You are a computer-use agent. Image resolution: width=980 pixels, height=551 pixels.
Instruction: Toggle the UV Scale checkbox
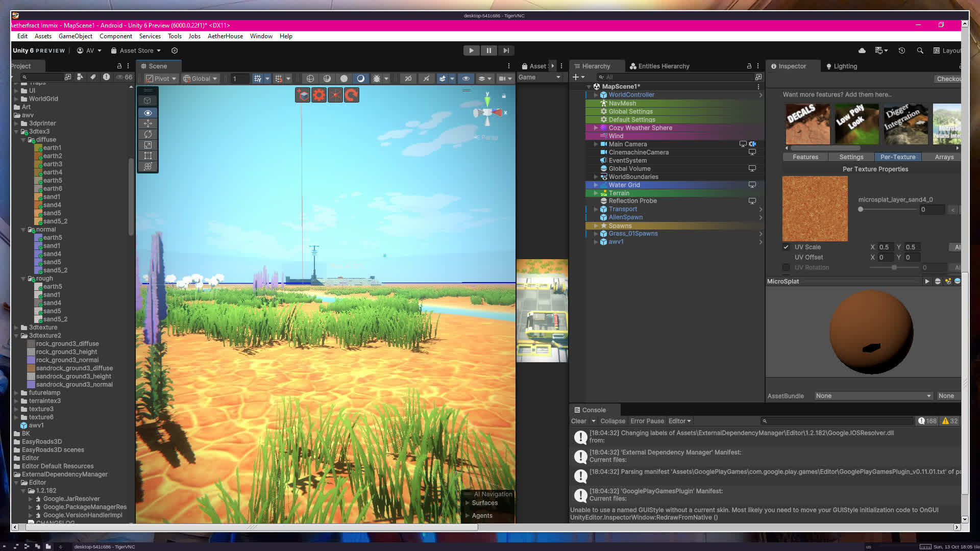[786, 247]
